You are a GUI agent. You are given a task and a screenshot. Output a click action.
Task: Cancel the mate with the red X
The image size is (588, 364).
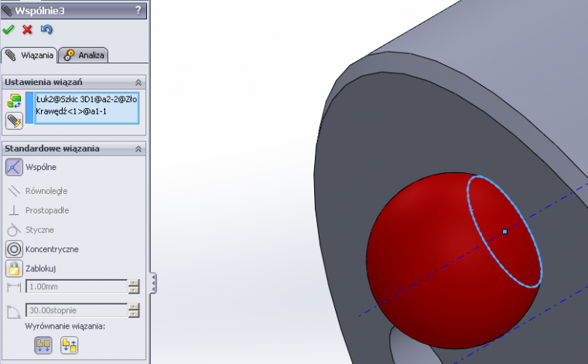[x=27, y=29]
